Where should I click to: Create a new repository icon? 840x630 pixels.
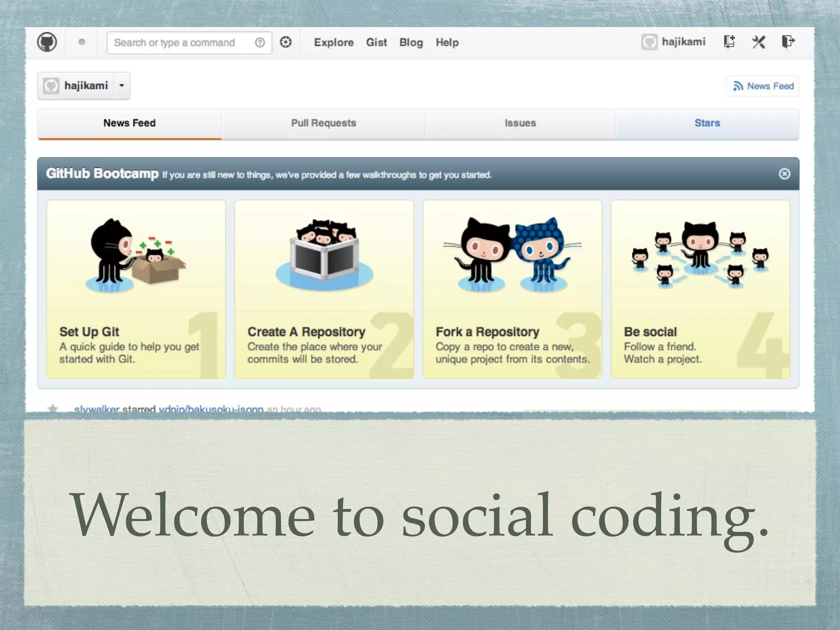coord(729,42)
